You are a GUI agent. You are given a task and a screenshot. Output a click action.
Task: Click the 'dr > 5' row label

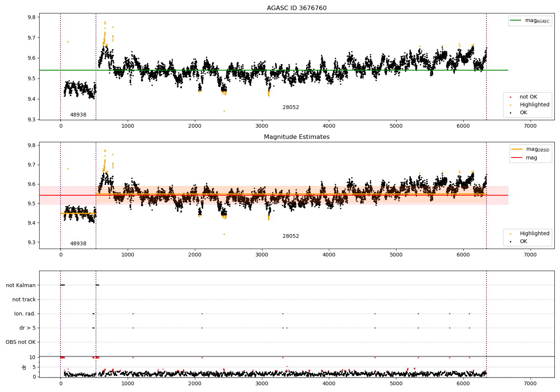point(28,328)
